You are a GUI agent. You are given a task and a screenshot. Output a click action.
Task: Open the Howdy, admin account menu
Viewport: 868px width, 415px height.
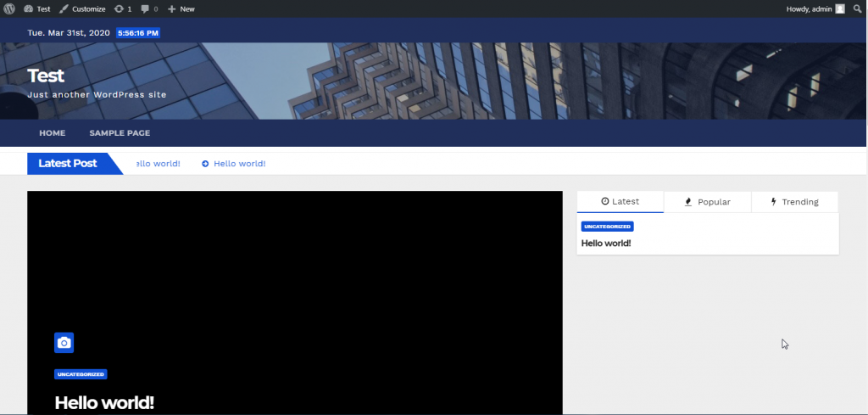(815, 8)
